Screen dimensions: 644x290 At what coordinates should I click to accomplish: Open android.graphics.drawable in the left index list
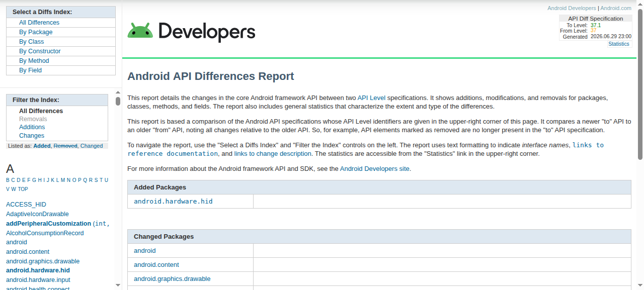tap(43, 261)
